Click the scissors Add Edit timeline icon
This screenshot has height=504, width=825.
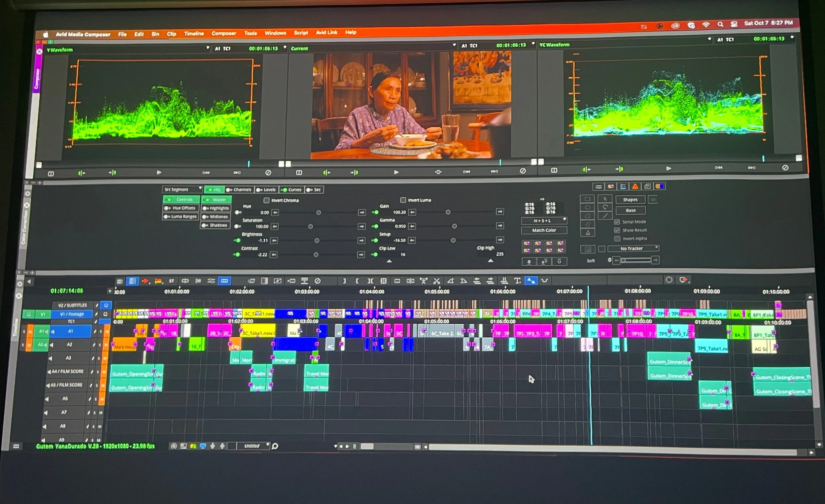[x=437, y=281]
